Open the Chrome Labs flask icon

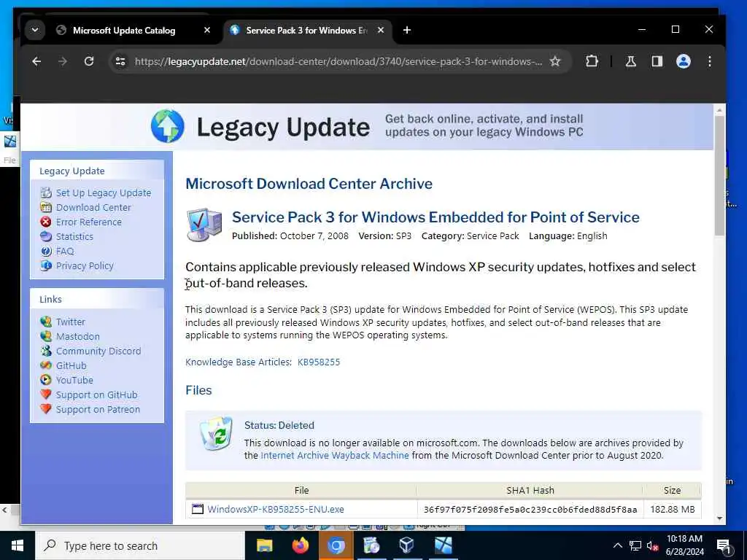click(631, 61)
